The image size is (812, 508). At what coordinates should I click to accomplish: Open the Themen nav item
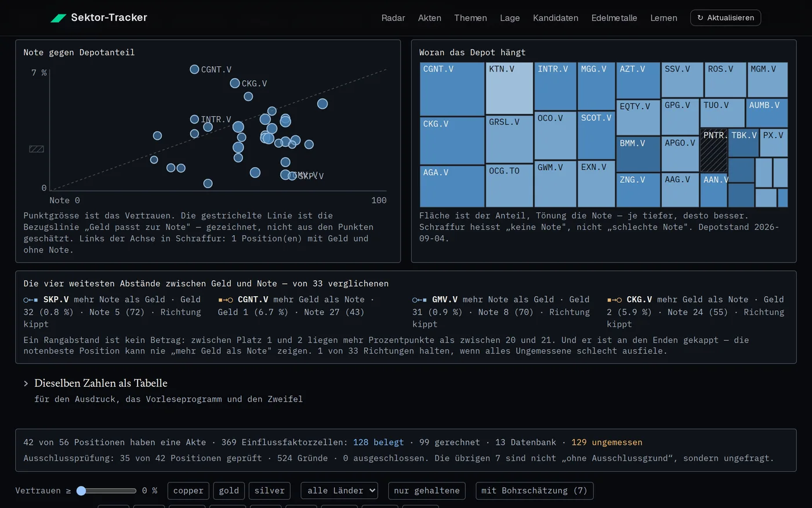pos(470,18)
